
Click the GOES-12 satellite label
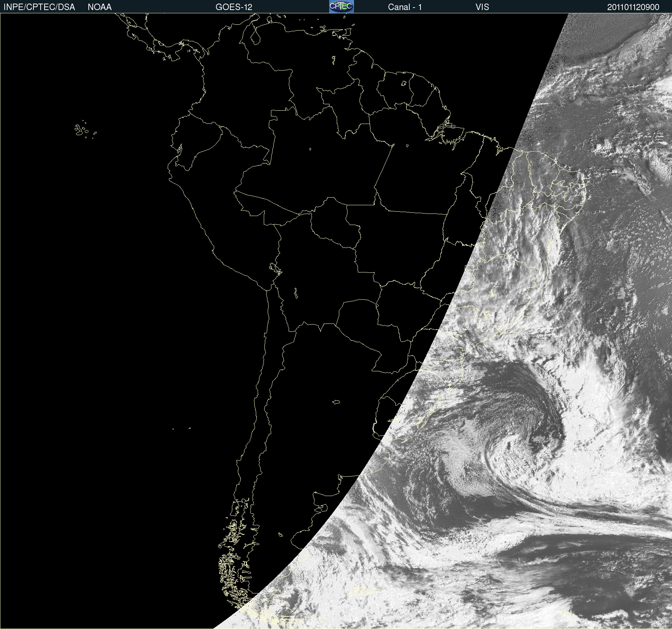[x=234, y=7]
